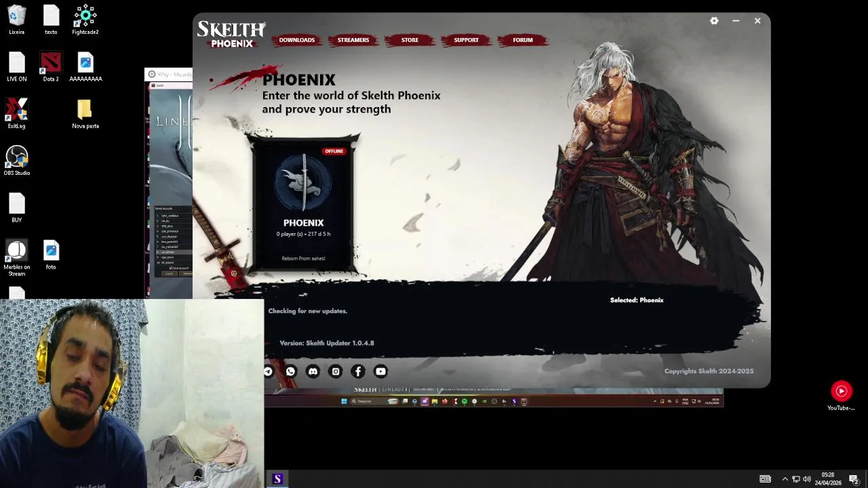Open the touch keyboard tray icon
Viewport: 868px width, 488px height.
765,479
